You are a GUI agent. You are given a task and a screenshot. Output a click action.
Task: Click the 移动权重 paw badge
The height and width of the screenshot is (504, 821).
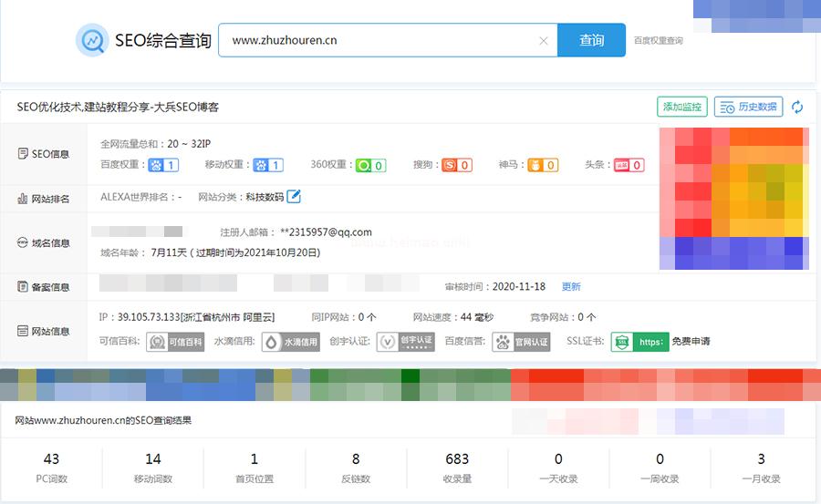point(268,165)
